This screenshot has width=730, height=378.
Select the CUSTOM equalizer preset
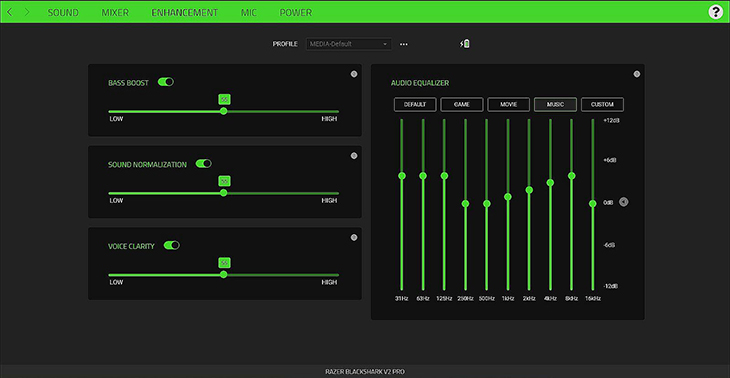[x=602, y=104]
